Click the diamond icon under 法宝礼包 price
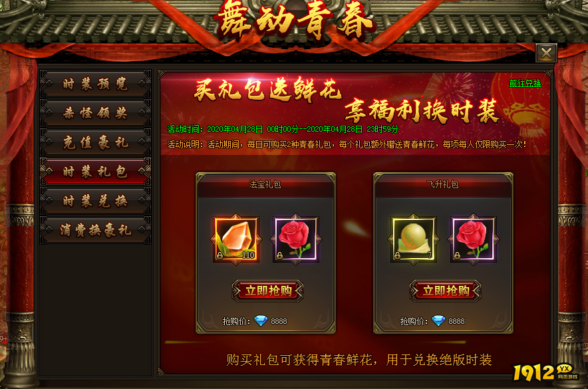Image resolution: width=588 pixels, height=389 pixels. [261, 321]
